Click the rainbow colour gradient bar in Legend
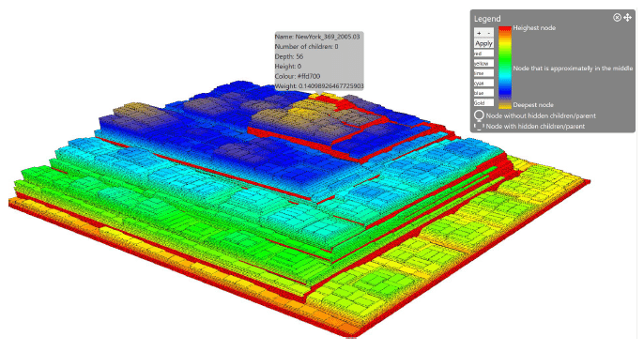644x352 pixels. [x=505, y=68]
